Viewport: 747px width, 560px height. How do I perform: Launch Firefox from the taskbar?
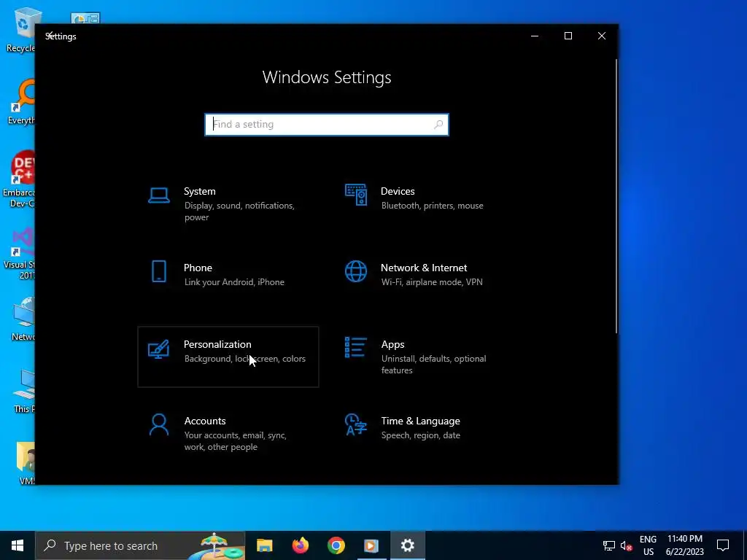tap(300, 545)
